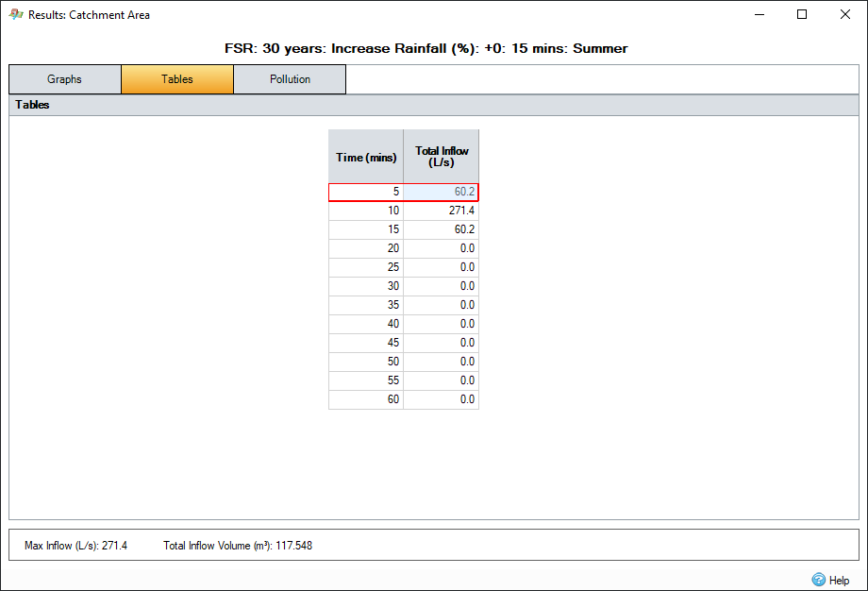
Task: Select the time cell with value 60
Action: tap(366, 398)
